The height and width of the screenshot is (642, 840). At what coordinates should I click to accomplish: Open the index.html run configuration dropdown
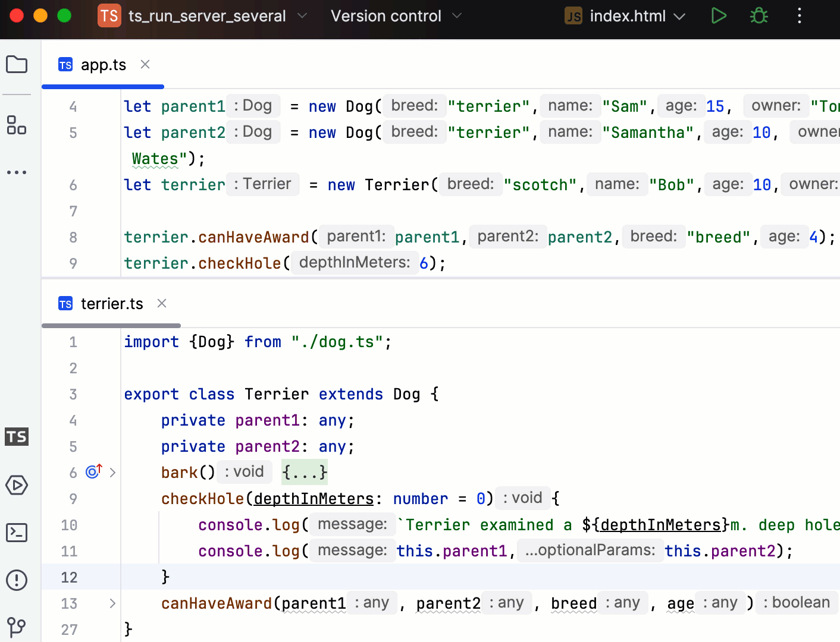[x=679, y=16]
